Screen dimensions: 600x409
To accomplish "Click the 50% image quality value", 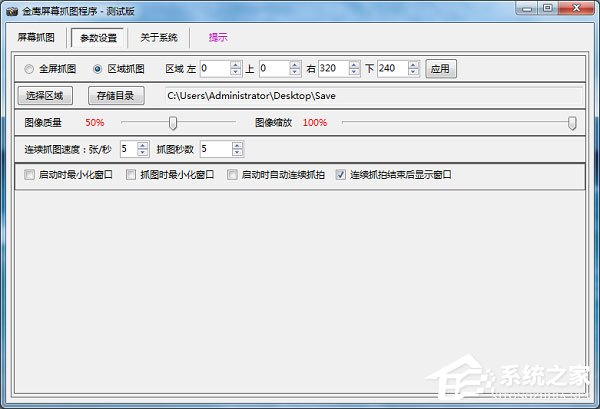I will pos(95,123).
